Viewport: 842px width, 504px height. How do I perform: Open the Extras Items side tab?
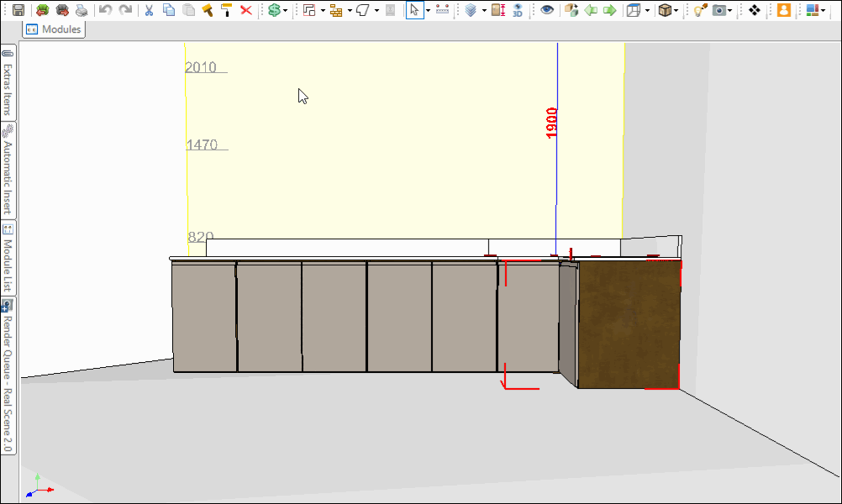(8, 82)
